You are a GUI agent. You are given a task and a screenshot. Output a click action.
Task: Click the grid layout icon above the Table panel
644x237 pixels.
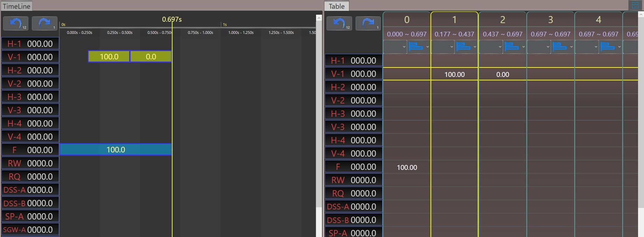(635, 5)
